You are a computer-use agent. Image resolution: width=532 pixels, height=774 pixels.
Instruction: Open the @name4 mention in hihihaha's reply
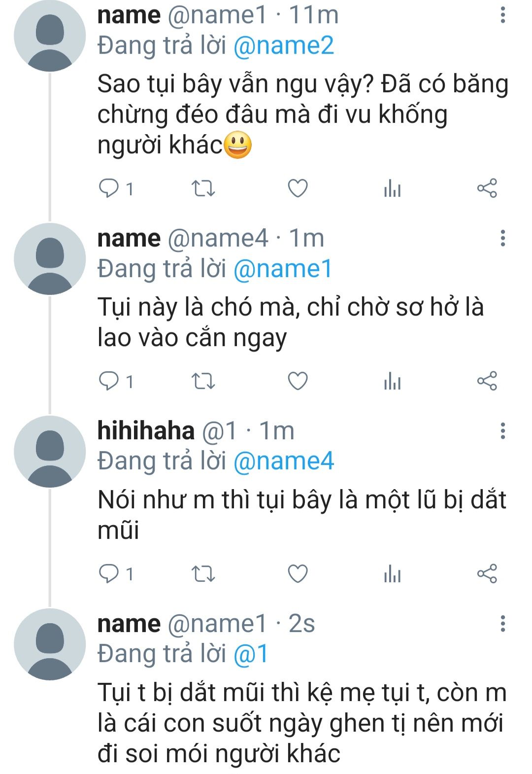pos(283,461)
